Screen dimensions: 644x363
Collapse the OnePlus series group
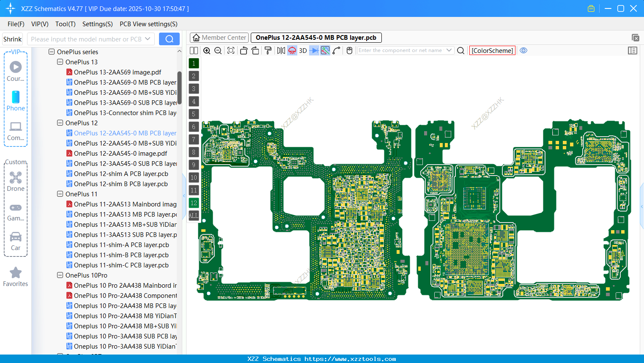coord(51,52)
